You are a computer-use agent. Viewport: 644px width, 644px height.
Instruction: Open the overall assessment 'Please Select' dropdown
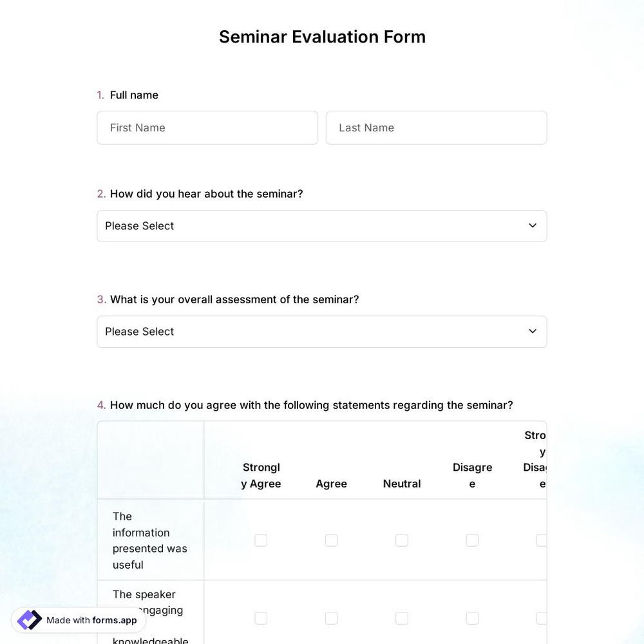pyautogui.click(x=322, y=332)
